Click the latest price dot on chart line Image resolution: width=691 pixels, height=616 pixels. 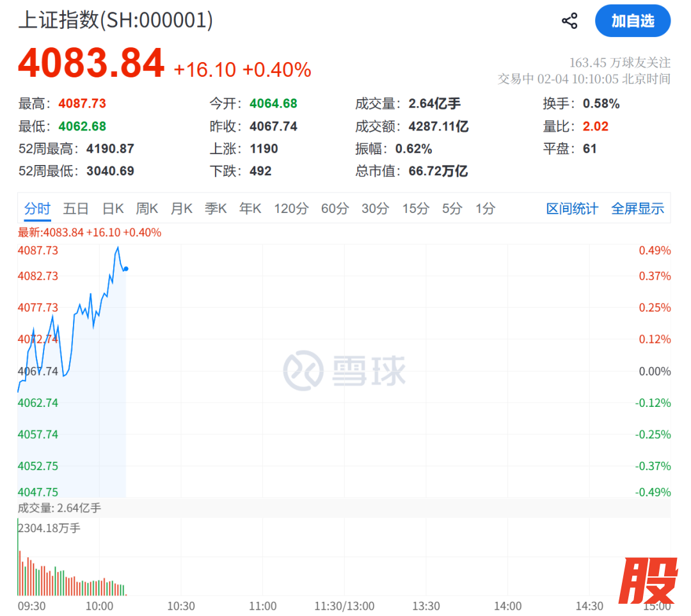[x=126, y=269]
